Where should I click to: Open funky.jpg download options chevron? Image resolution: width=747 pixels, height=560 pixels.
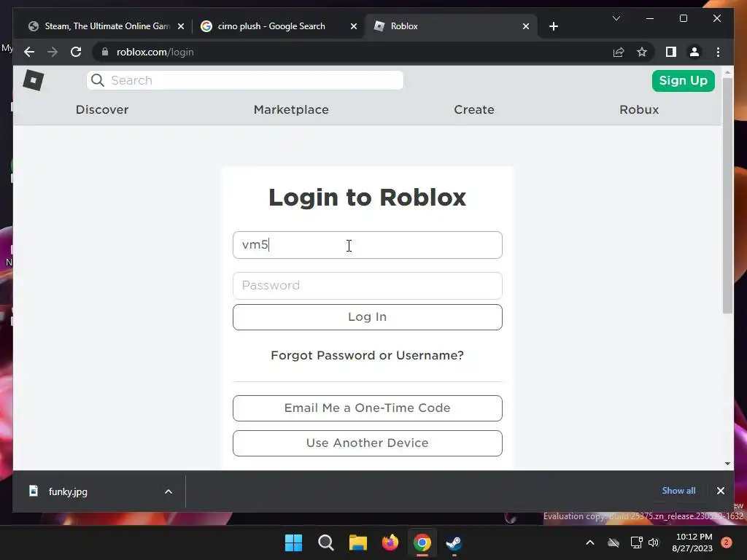[x=169, y=491]
